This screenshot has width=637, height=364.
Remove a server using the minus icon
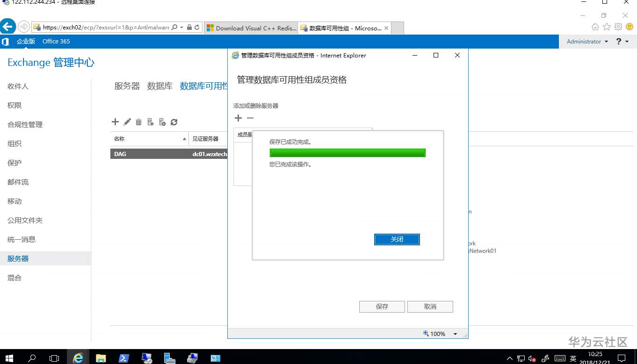(x=250, y=118)
